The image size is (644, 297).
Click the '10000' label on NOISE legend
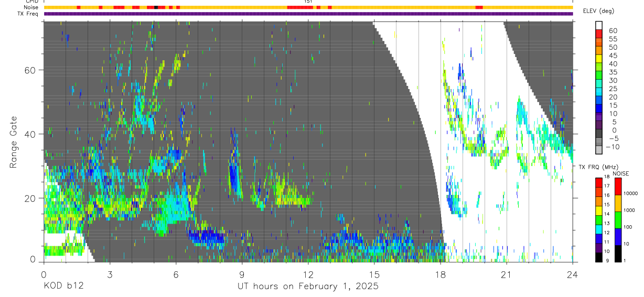[x=632, y=194]
